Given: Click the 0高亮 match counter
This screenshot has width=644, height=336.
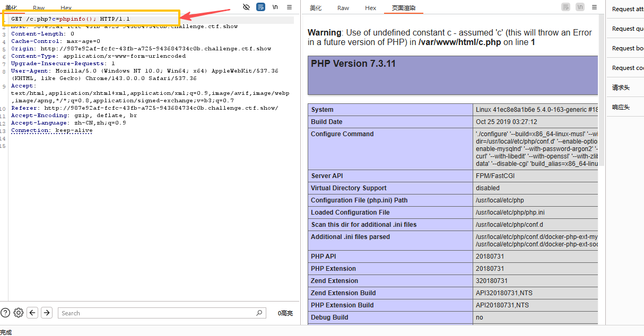Looking at the screenshot, I should (285, 313).
